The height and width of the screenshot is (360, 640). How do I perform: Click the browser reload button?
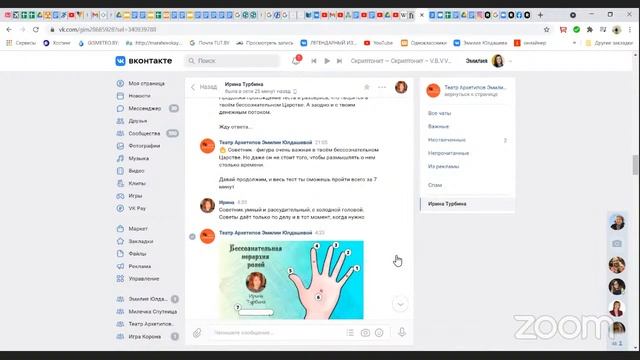(36, 29)
